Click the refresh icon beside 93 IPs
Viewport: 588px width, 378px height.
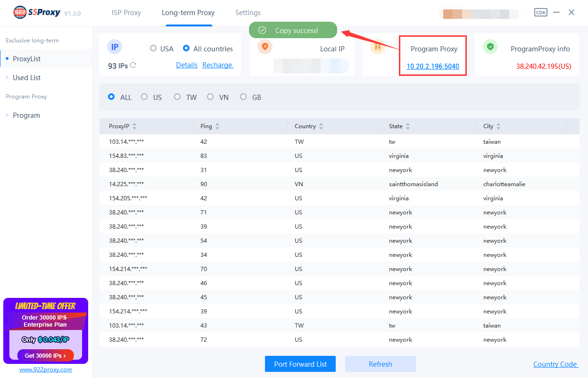[x=133, y=66]
